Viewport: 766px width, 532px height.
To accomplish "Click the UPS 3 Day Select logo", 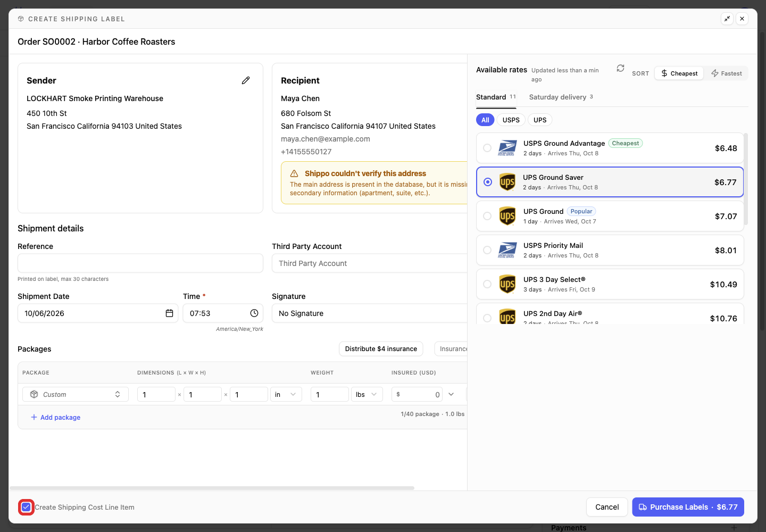I will (507, 284).
